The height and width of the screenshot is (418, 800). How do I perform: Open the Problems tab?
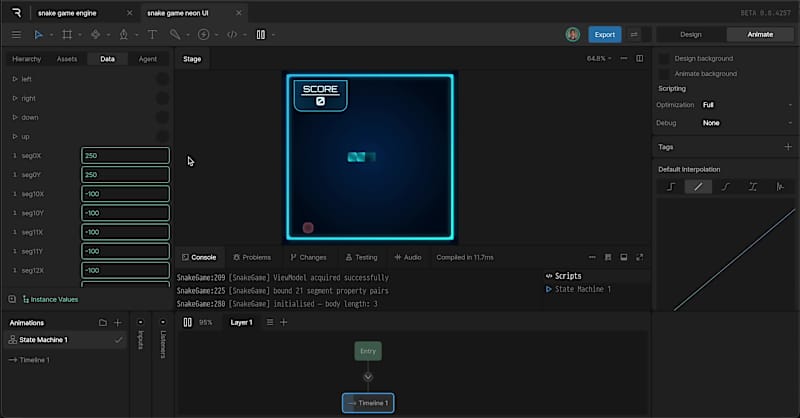[252, 257]
